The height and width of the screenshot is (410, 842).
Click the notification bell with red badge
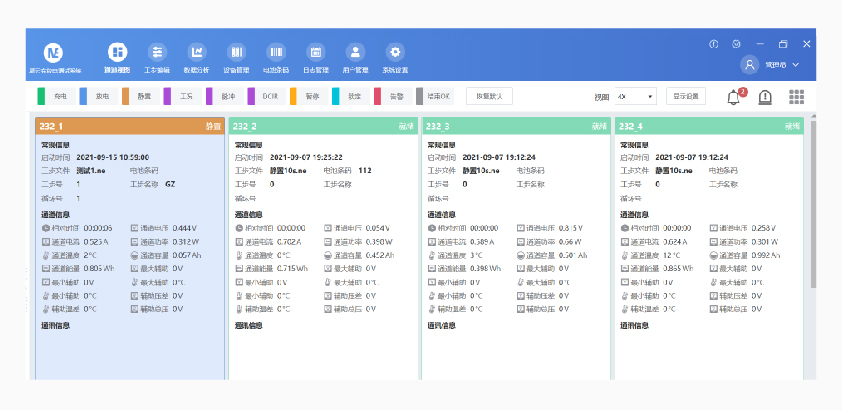(x=734, y=96)
